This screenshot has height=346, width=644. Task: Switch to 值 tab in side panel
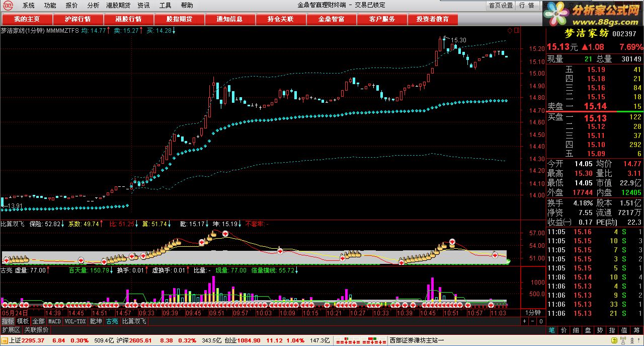coord(624,330)
